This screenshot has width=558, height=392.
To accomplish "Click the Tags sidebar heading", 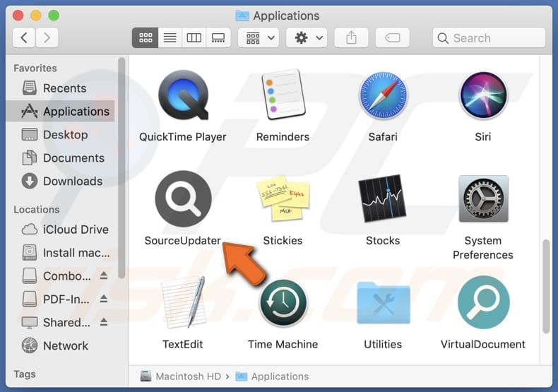I will coord(25,374).
